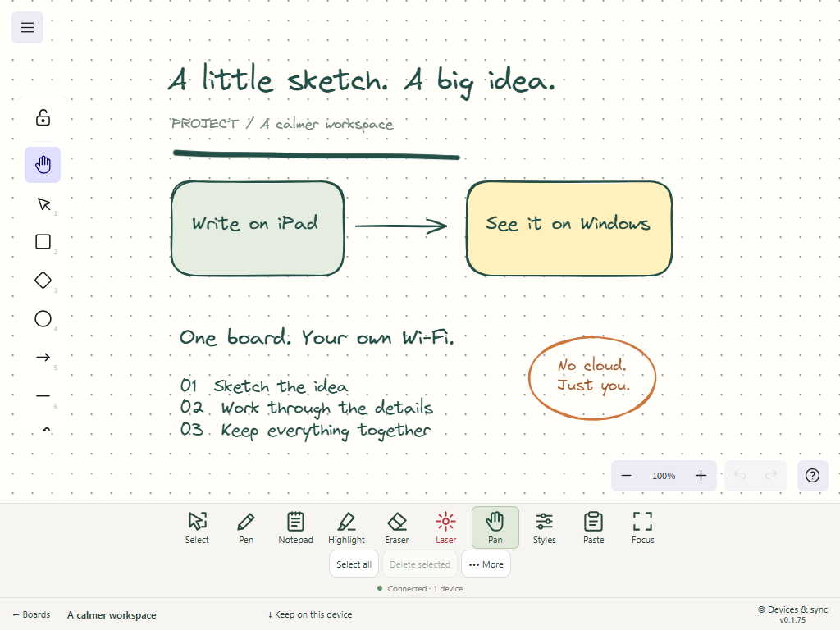
Task: Enter Focus mode
Action: [x=643, y=527]
